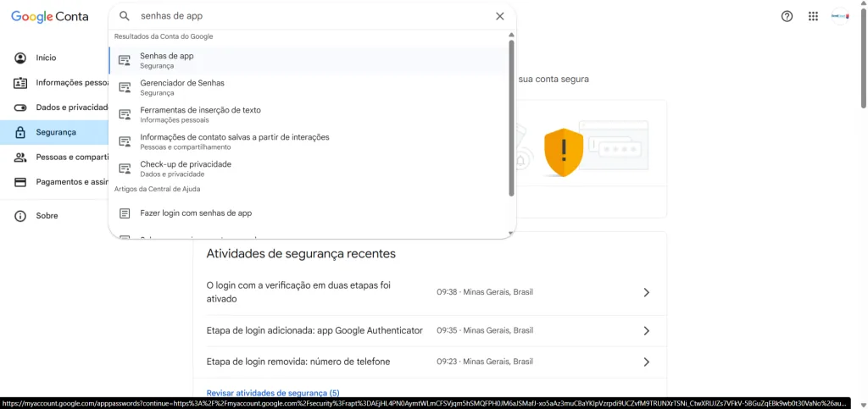Open the Google apps grid
The height and width of the screenshot is (409, 868).
point(813,16)
